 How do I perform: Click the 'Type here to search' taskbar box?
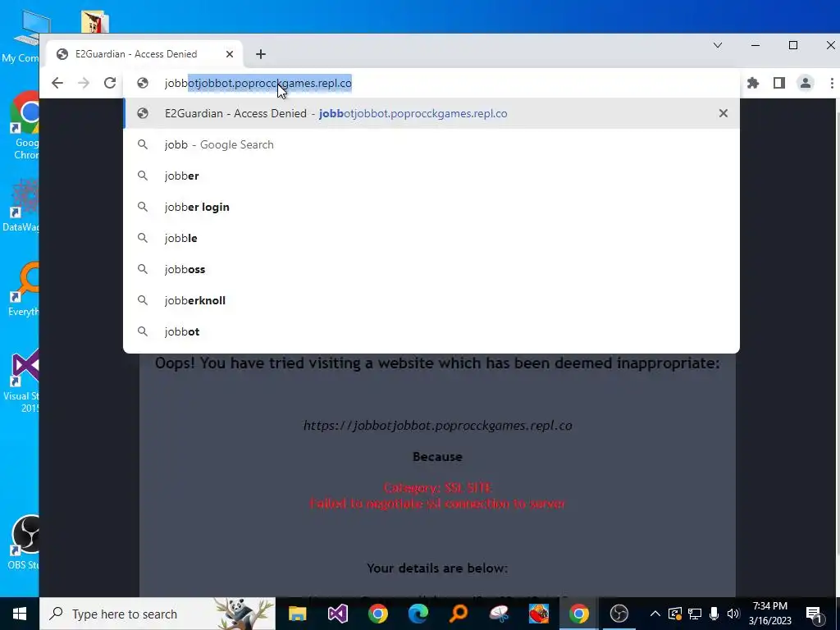[x=157, y=614]
